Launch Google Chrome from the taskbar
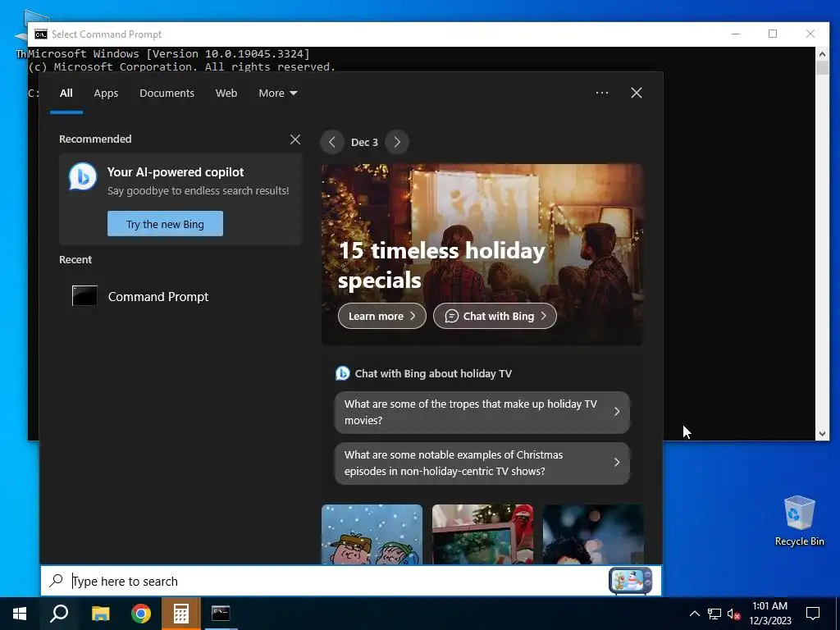This screenshot has height=630, width=840. (x=141, y=614)
